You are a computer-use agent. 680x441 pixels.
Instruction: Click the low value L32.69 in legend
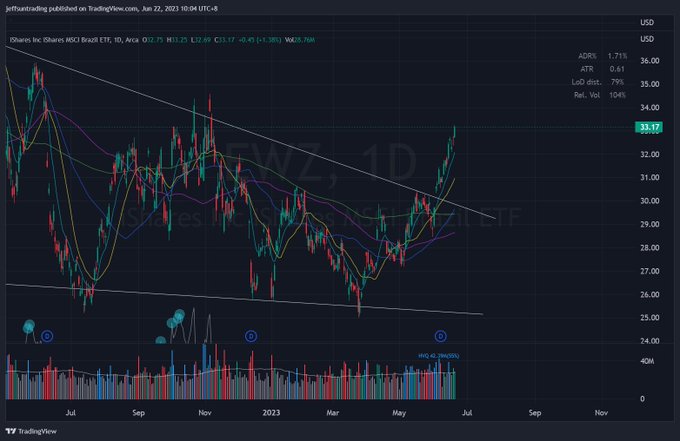pos(201,40)
